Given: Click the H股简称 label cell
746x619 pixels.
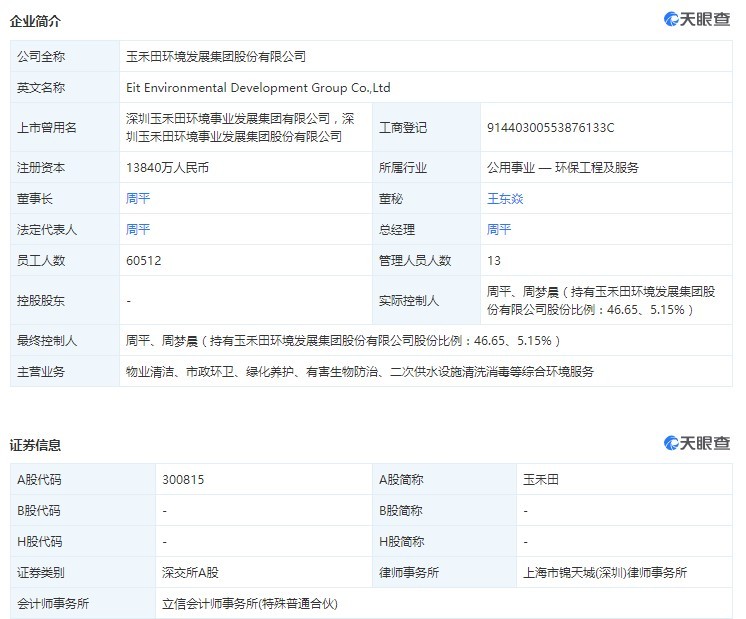Looking at the screenshot, I should coord(444,541).
